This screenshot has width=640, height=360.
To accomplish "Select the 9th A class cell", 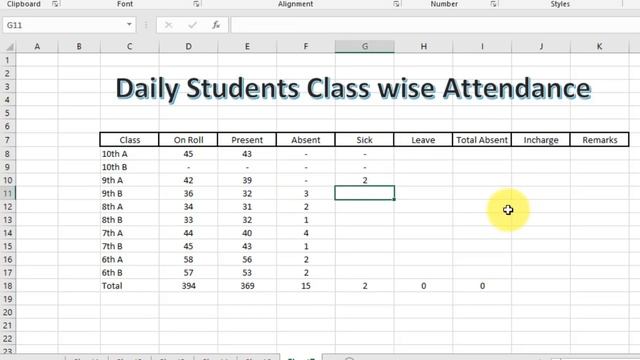I will [x=129, y=180].
